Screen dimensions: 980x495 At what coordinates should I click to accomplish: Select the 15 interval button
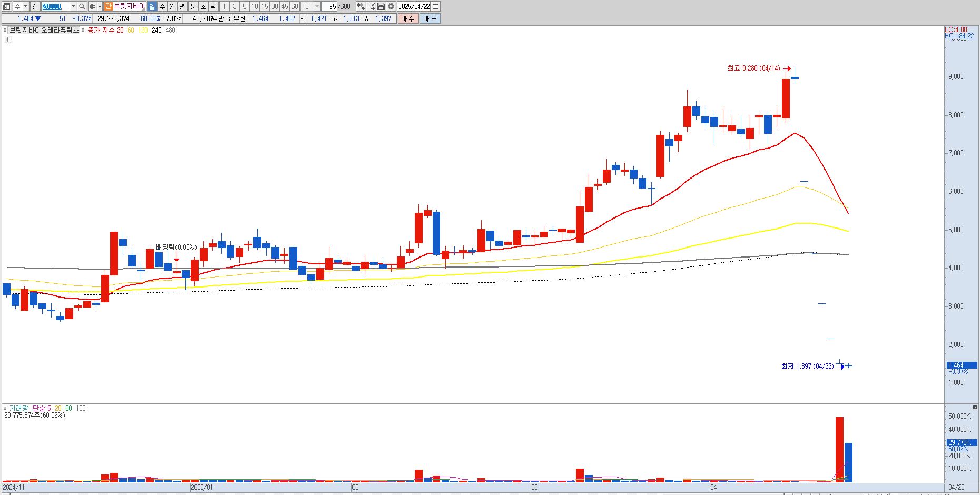coord(264,6)
